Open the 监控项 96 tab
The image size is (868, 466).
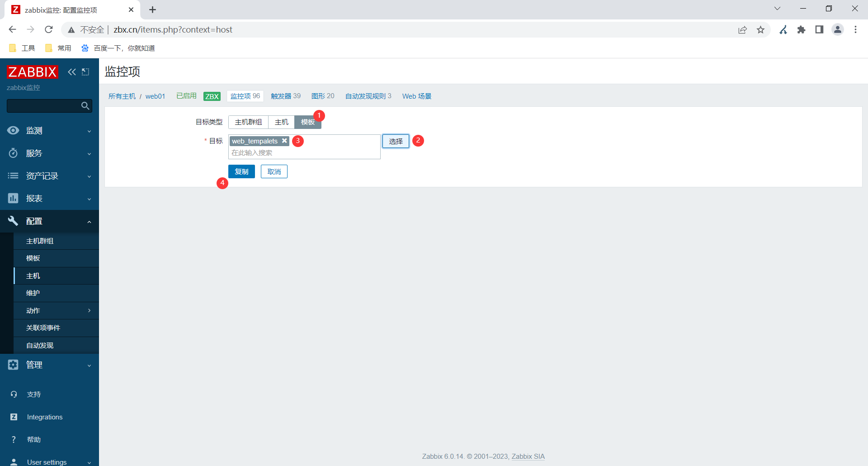[x=245, y=96]
